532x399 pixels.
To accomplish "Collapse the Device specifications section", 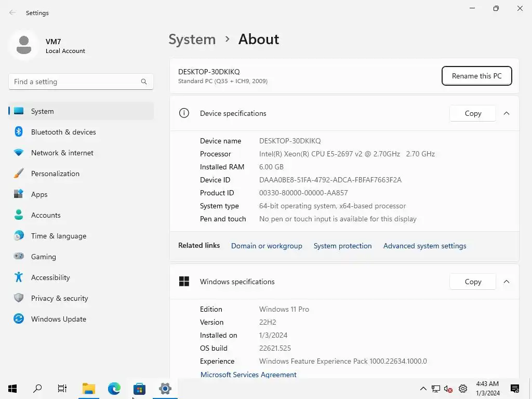I will [x=506, y=113].
